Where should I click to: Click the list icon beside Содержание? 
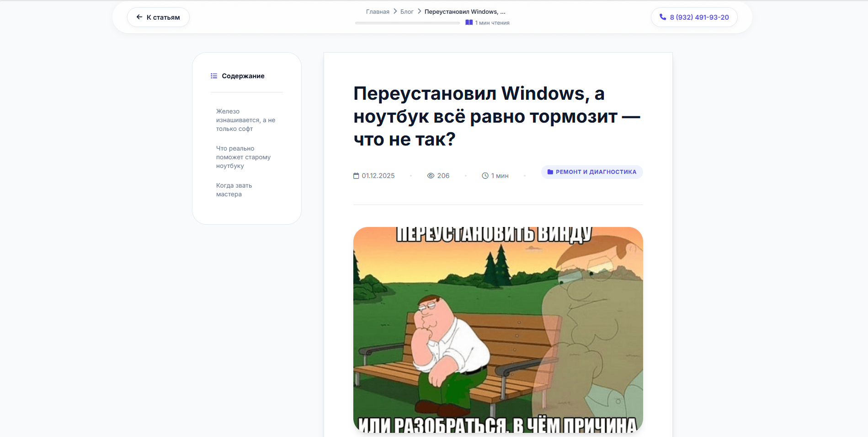pyautogui.click(x=214, y=76)
